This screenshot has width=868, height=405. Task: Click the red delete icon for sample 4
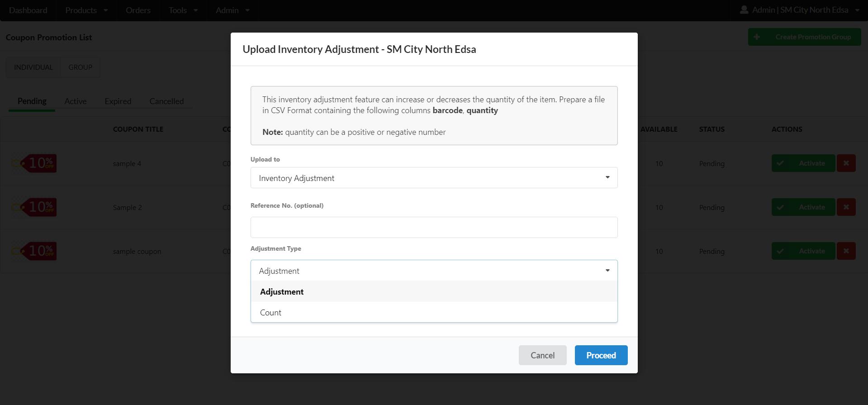846,163
